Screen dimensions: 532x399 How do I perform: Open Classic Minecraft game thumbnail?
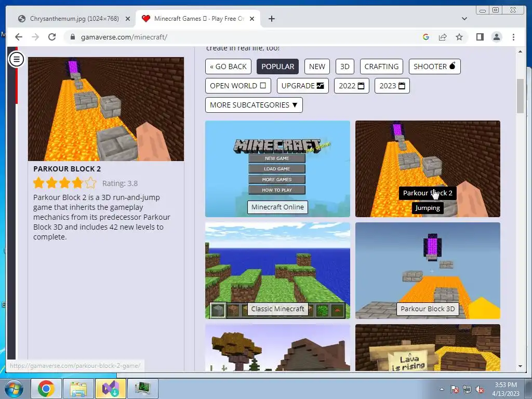[277, 270]
